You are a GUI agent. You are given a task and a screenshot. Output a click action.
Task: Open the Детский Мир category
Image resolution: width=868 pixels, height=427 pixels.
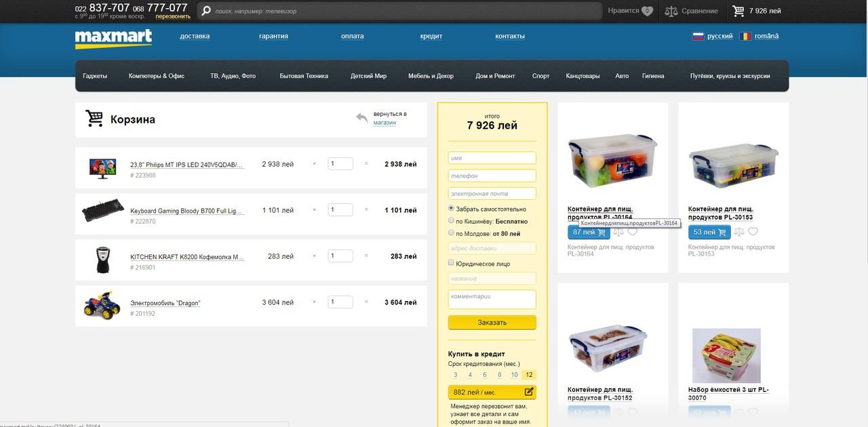[368, 76]
